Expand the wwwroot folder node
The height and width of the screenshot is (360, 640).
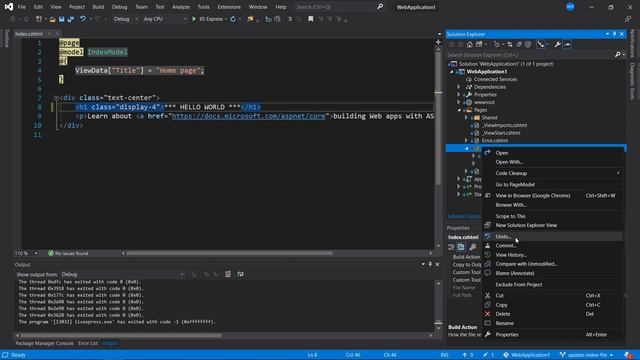click(458, 102)
